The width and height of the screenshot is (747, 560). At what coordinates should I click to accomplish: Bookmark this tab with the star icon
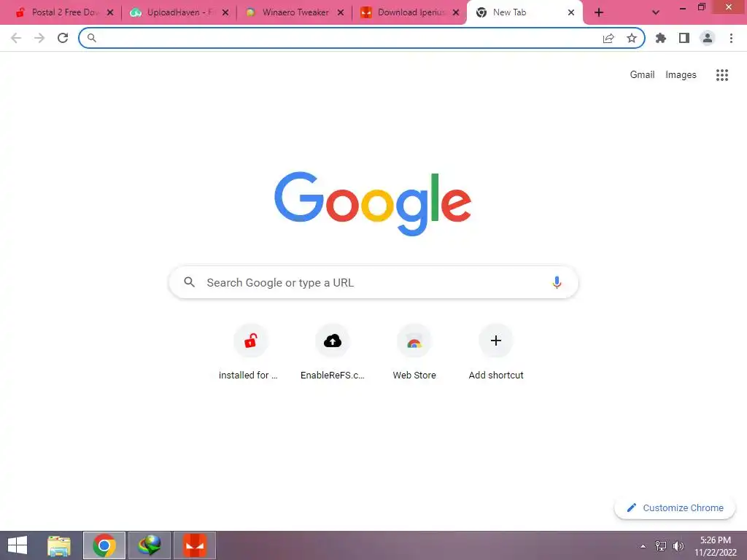click(632, 38)
